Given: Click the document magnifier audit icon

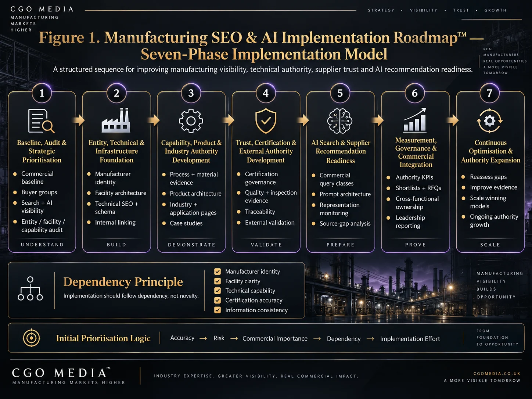Looking at the screenshot, I should (x=42, y=121).
